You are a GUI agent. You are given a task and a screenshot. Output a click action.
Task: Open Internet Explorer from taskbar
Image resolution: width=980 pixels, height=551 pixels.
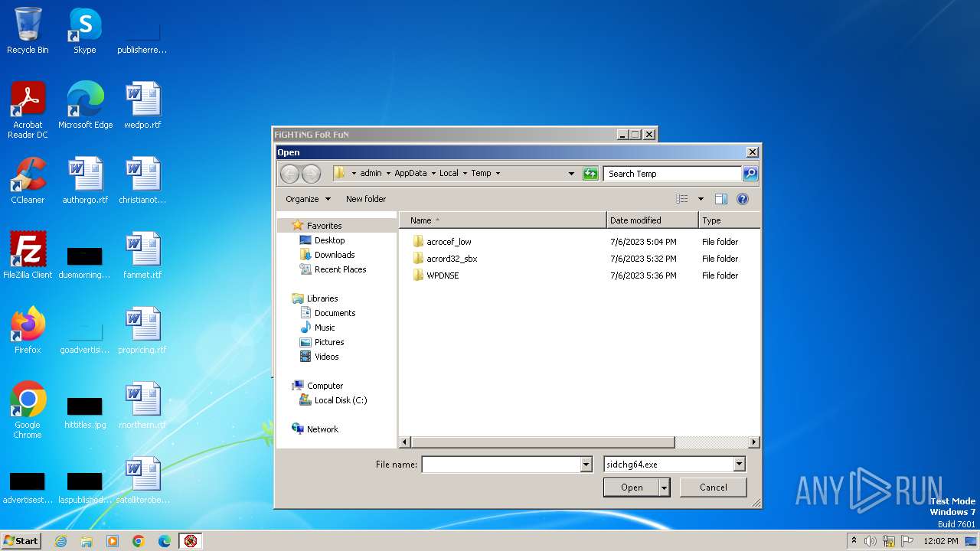point(60,541)
